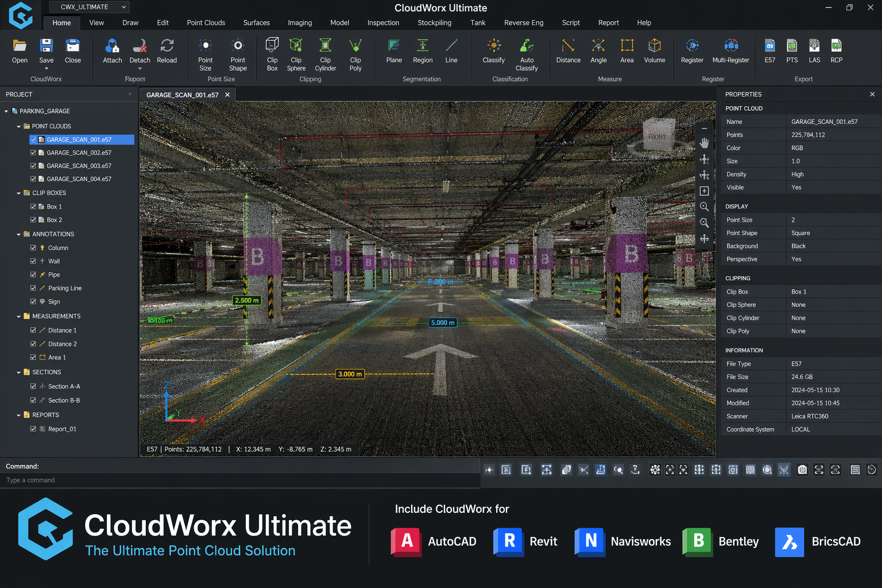Toggle the Section A-A checkbox
This screenshot has width=882, height=588.
pyautogui.click(x=33, y=386)
